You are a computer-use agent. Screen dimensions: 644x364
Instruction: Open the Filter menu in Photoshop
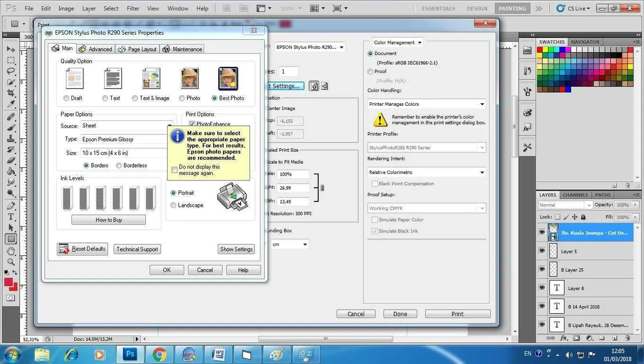click(x=133, y=9)
